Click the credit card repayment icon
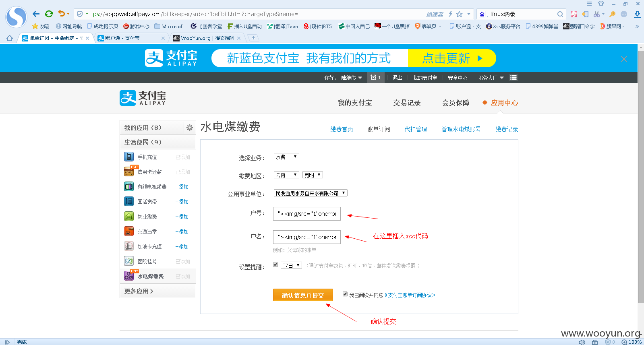 pos(129,171)
